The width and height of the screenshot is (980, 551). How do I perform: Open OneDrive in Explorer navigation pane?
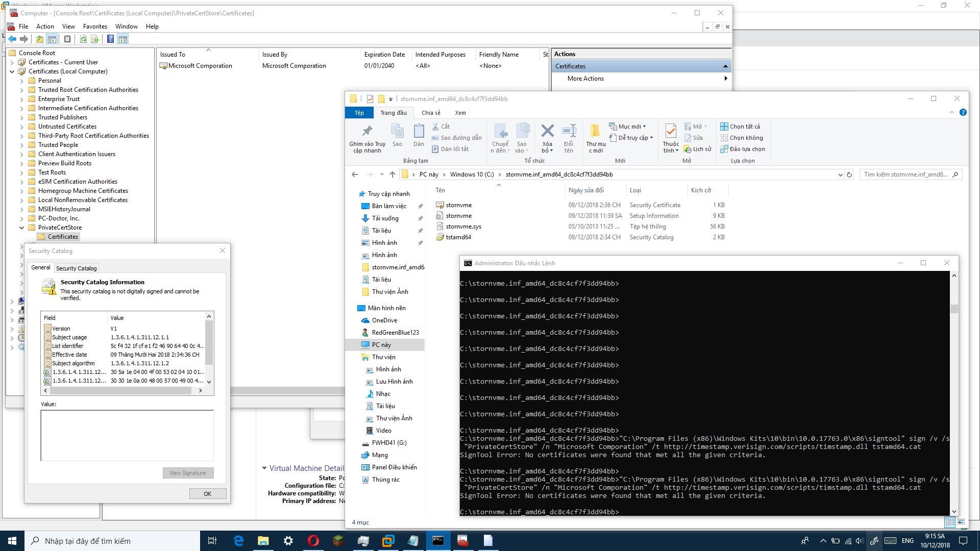click(x=384, y=320)
